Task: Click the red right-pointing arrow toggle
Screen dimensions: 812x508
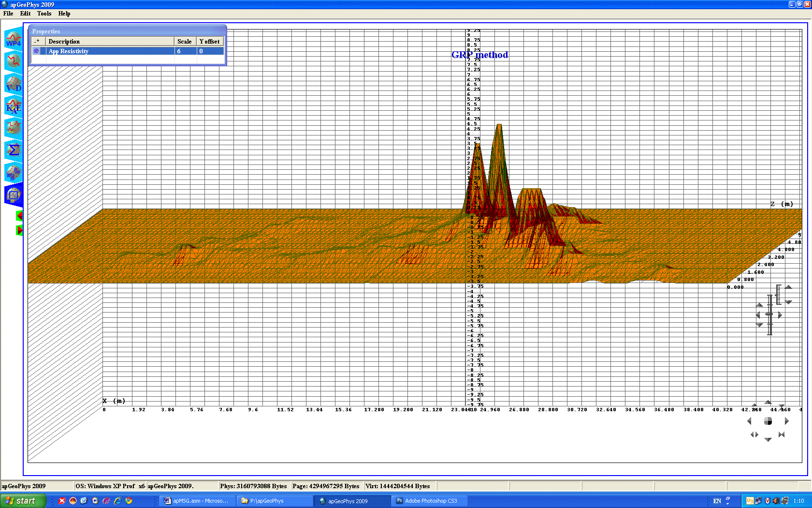Action: [x=19, y=230]
